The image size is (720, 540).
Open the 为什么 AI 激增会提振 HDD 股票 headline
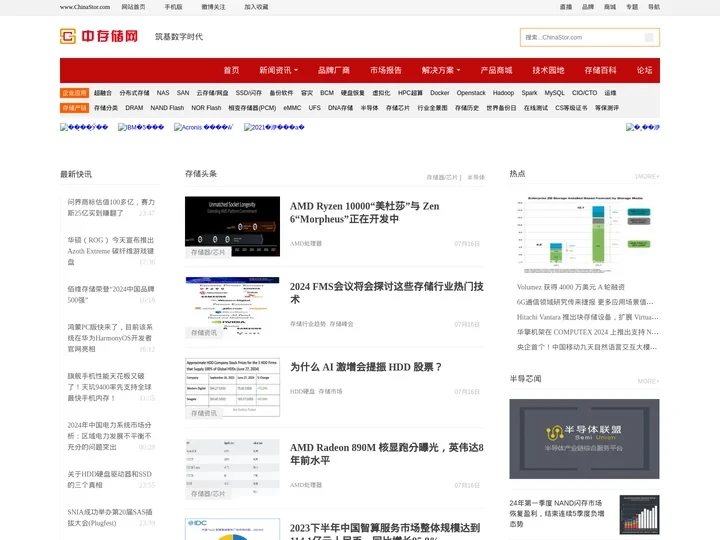pos(366,367)
